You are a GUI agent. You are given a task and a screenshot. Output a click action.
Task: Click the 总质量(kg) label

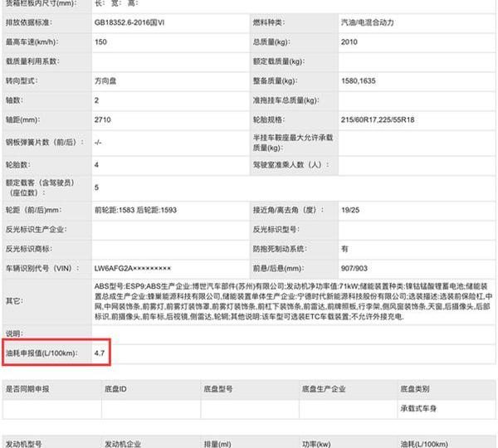(x=271, y=42)
